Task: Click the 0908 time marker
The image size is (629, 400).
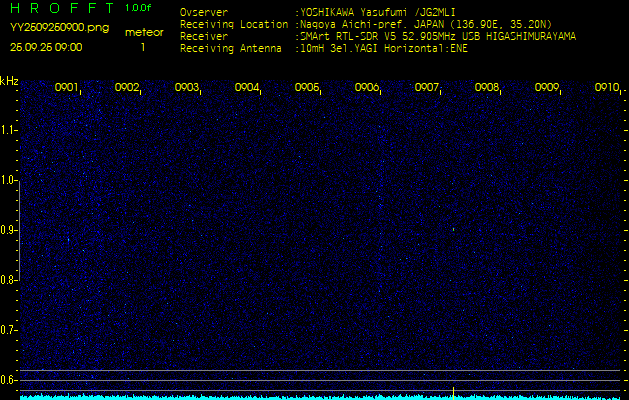Action: (487, 87)
